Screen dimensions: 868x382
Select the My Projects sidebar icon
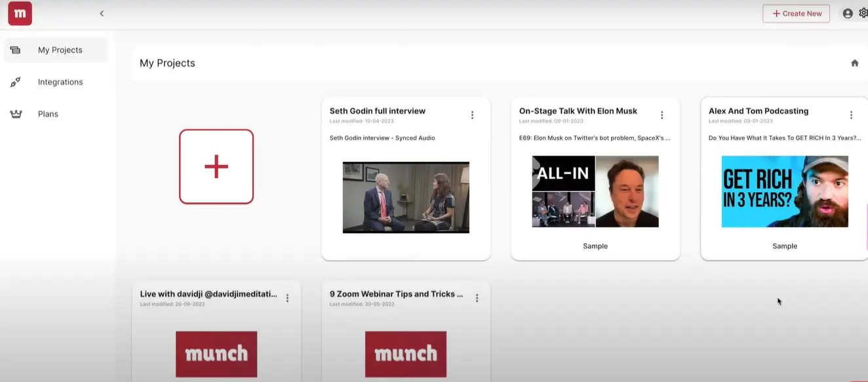(x=15, y=49)
